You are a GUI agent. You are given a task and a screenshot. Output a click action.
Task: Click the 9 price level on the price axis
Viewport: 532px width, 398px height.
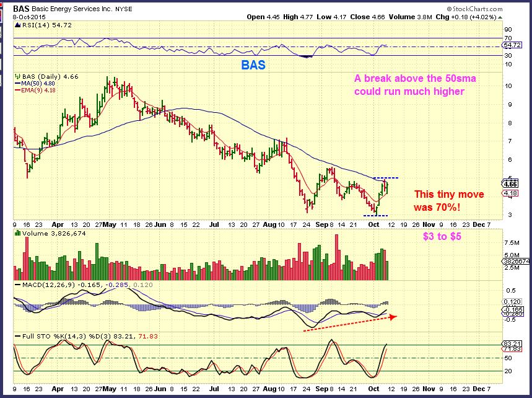tap(510, 105)
